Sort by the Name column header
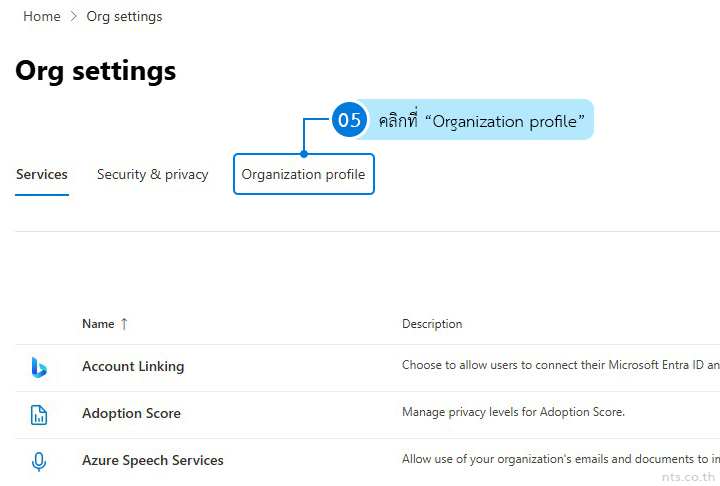The width and height of the screenshot is (720, 486). [x=98, y=324]
